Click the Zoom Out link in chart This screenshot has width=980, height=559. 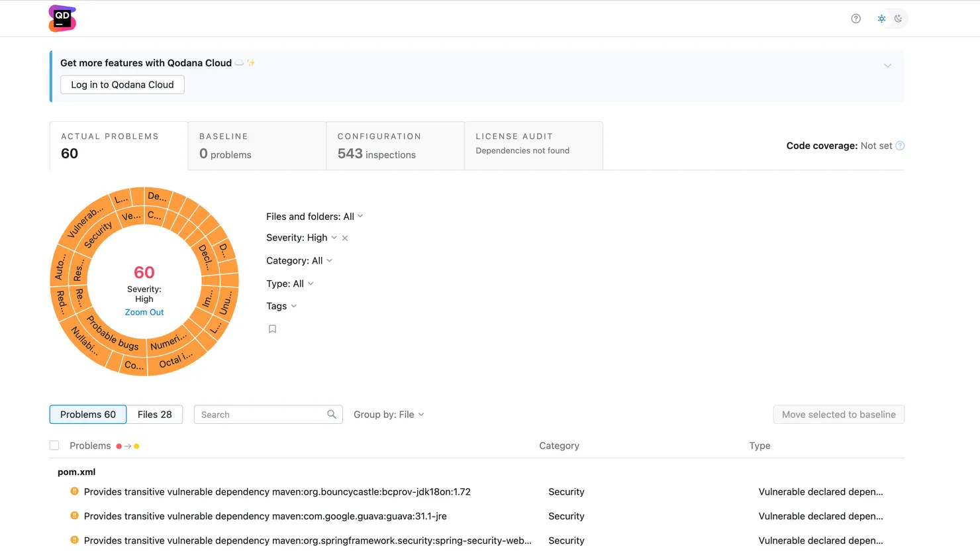pyautogui.click(x=144, y=312)
